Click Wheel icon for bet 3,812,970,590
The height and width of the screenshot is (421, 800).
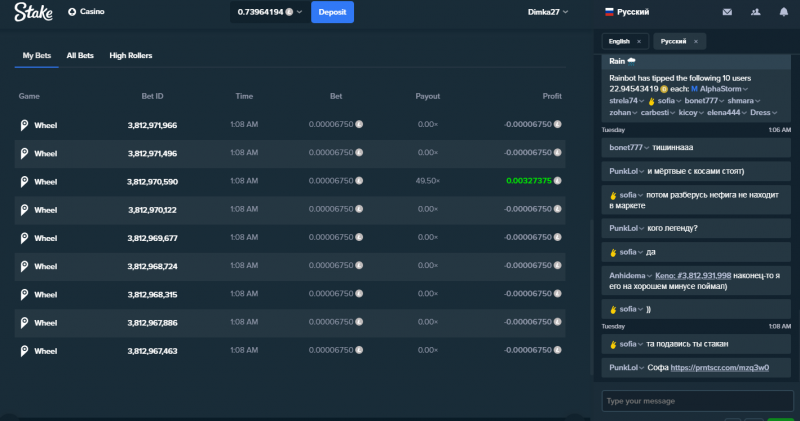[x=24, y=181]
